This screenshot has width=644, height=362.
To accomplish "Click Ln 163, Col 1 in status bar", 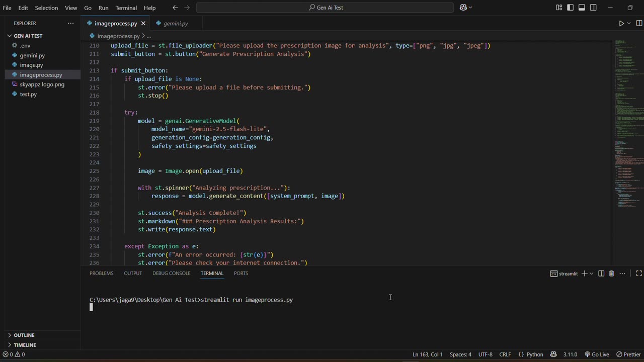I will click(x=428, y=354).
